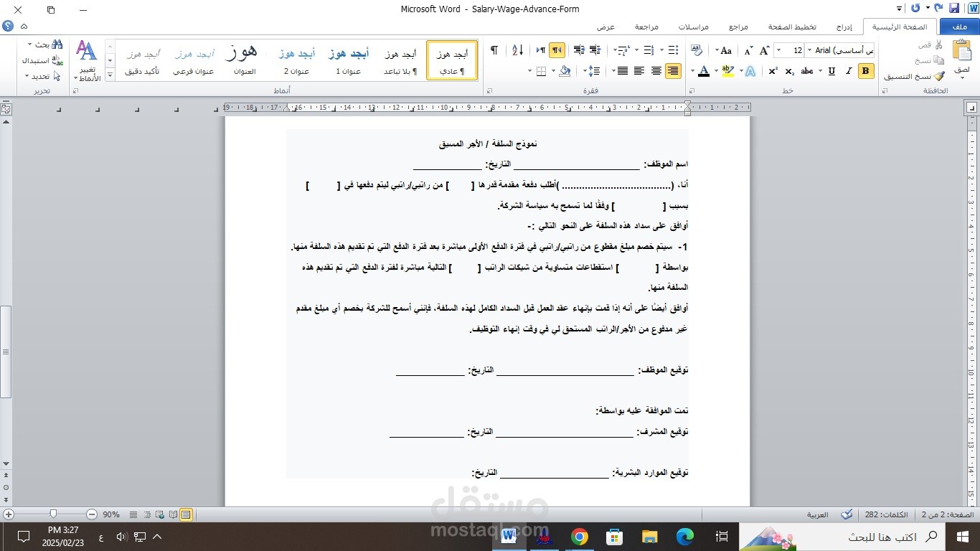Open Microsoft Store from the taskbar
The width and height of the screenshot is (980, 551).
[615, 537]
